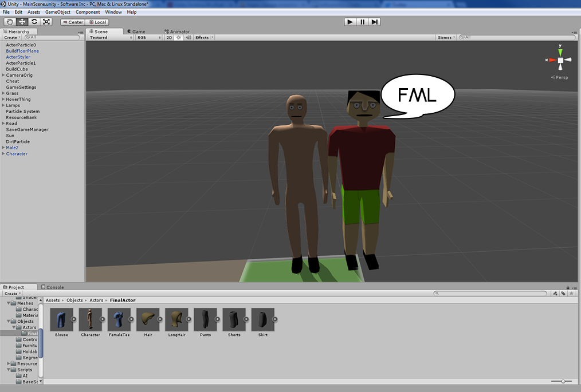Switch to the Game tab
This screenshot has height=392, width=581.
point(136,31)
